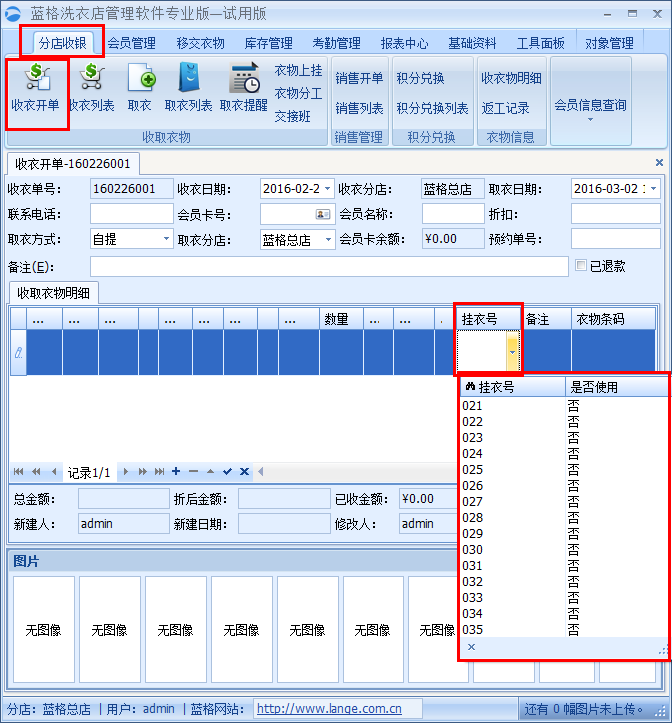
Task: Tick the 已退款 checkbox
Action: [x=581, y=265]
